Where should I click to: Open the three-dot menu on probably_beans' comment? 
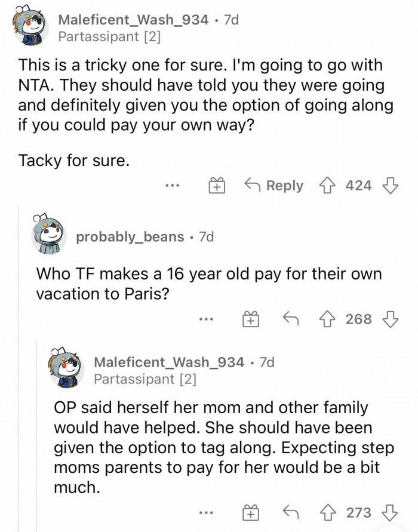206,319
